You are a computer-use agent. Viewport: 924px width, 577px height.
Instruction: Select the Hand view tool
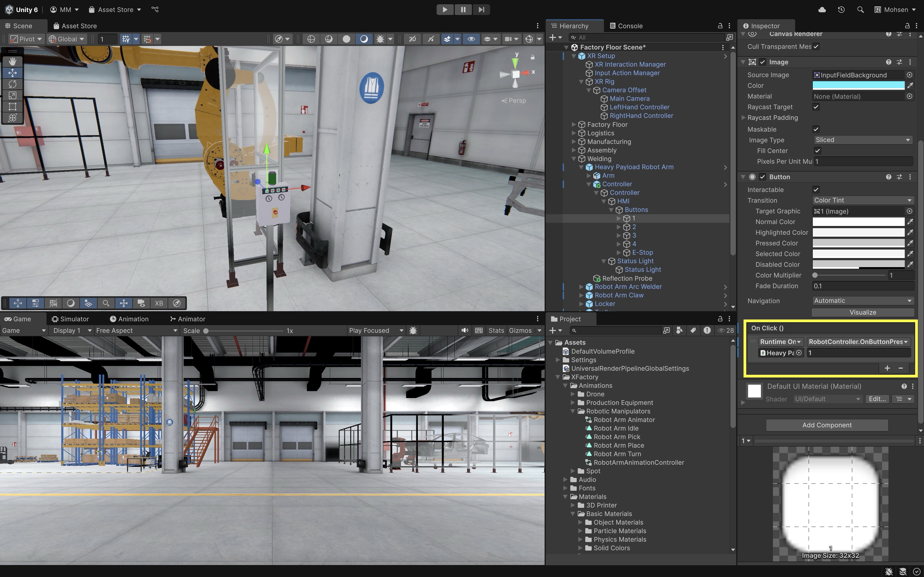point(13,61)
